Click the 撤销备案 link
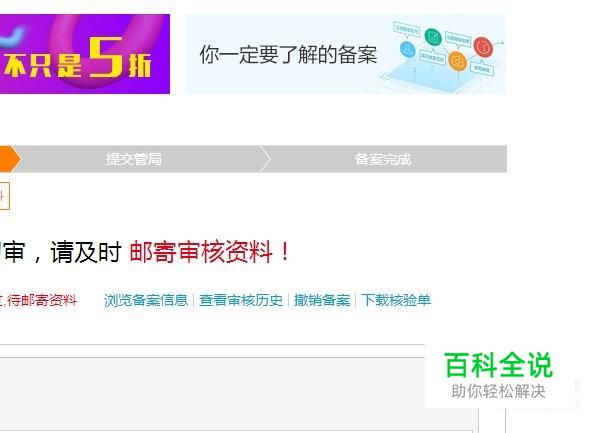Image resolution: width=600 pixels, height=433 pixels. [x=322, y=300]
